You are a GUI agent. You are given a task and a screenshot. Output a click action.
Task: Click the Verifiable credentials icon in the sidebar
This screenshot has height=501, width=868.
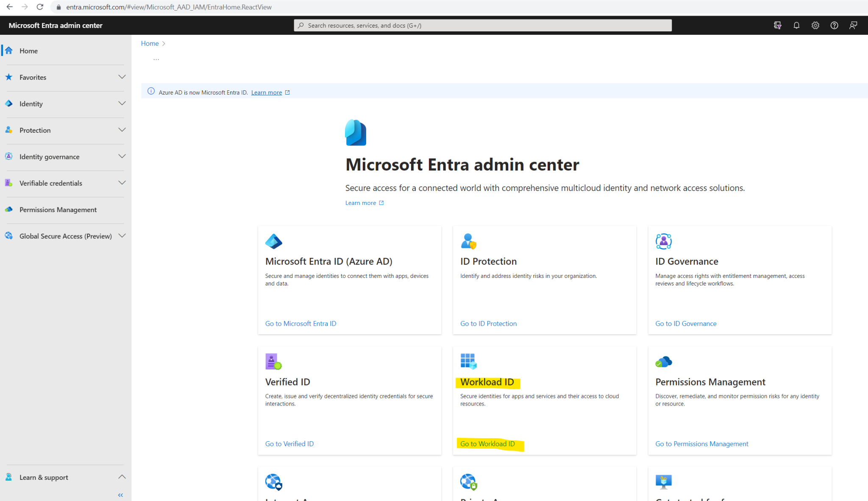(8, 183)
